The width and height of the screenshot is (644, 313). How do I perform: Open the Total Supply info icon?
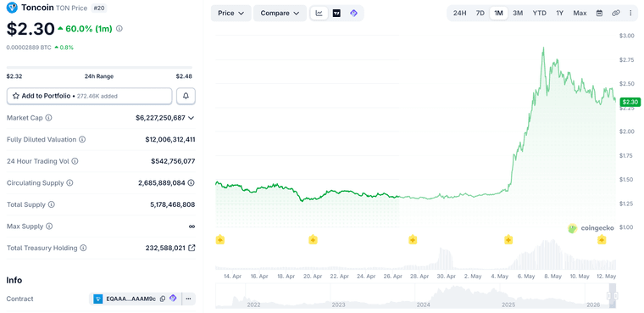click(x=52, y=204)
